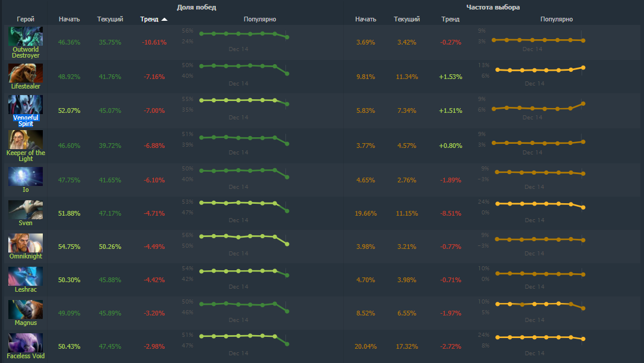Select the 50.26% current win rate
This screenshot has height=363, width=644.
coord(110,247)
